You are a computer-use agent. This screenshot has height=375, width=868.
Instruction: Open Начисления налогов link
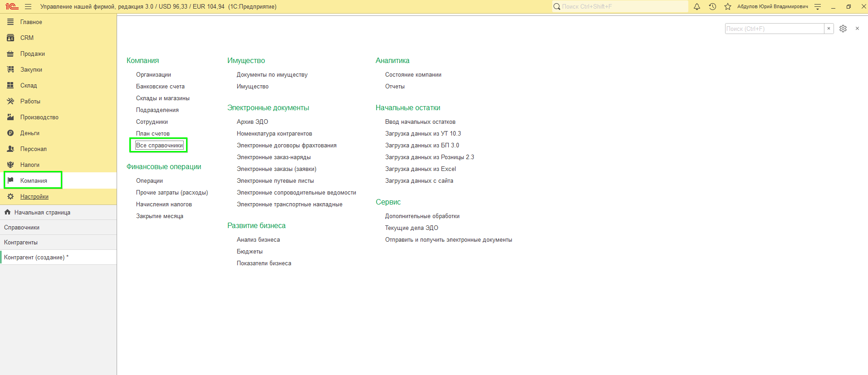164,204
